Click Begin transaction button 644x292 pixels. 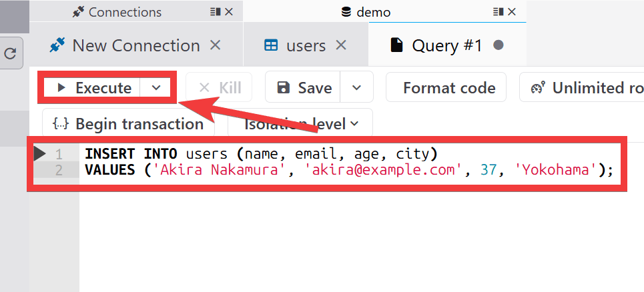pos(129,123)
